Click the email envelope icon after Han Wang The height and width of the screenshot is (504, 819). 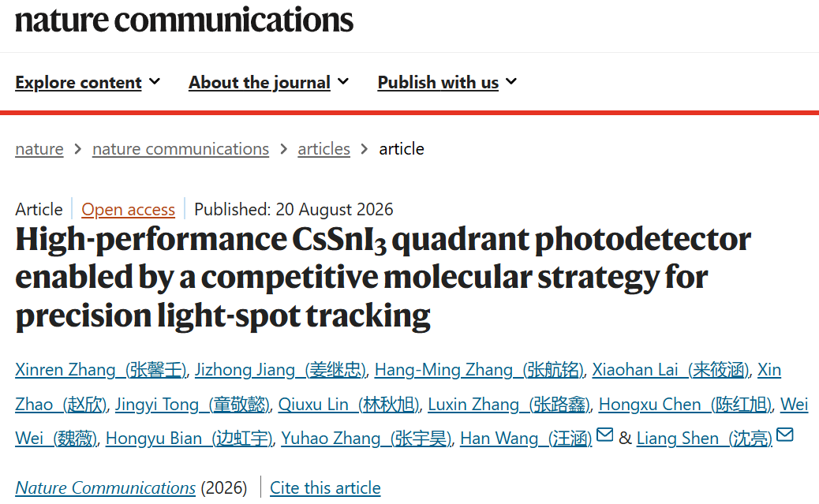[604, 435]
